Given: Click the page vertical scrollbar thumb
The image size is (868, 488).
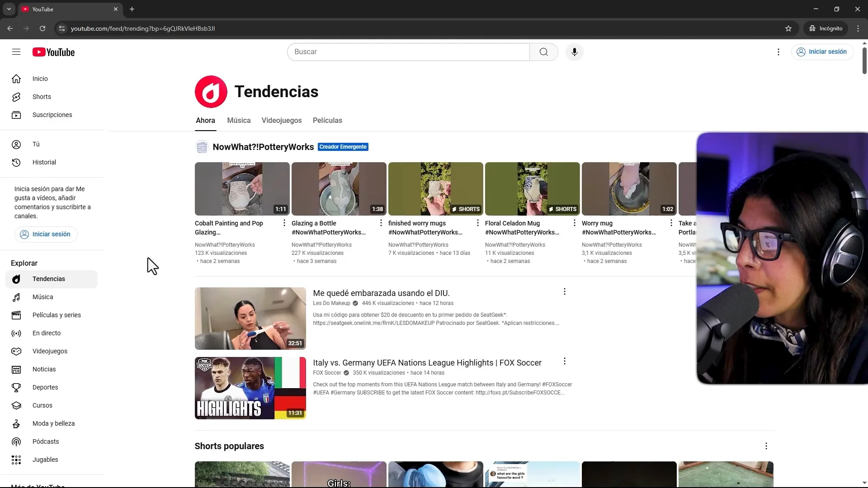Looking at the screenshot, I should coord(864,60).
